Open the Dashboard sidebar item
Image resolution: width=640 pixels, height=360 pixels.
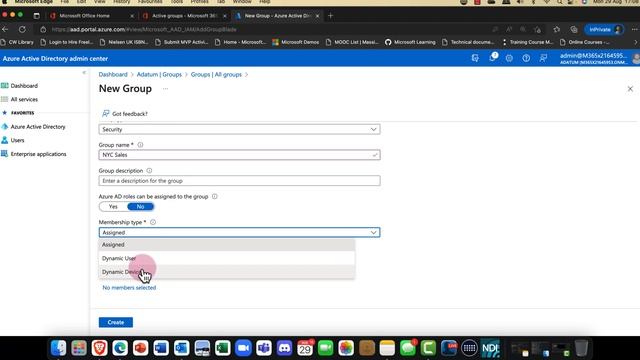pos(24,86)
